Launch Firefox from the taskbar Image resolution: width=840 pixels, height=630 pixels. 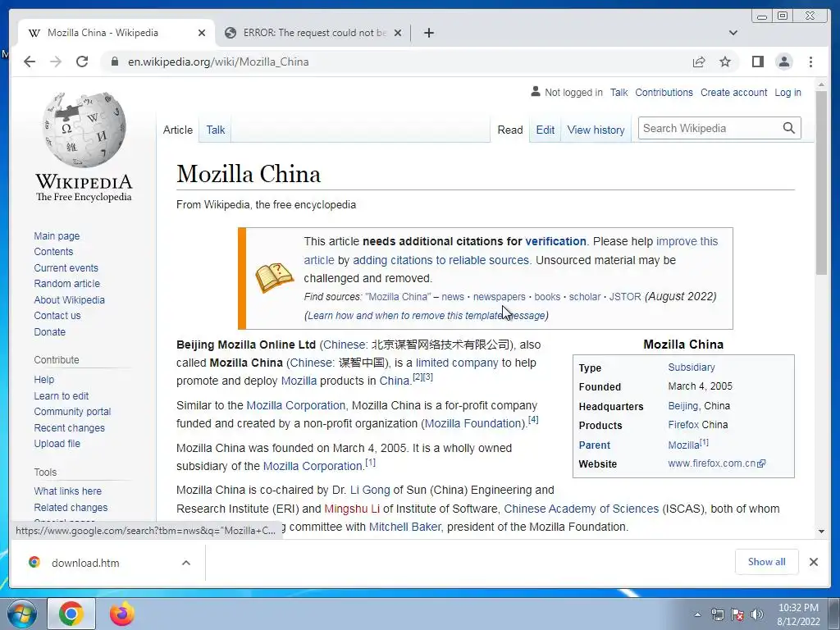(x=122, y=614)
